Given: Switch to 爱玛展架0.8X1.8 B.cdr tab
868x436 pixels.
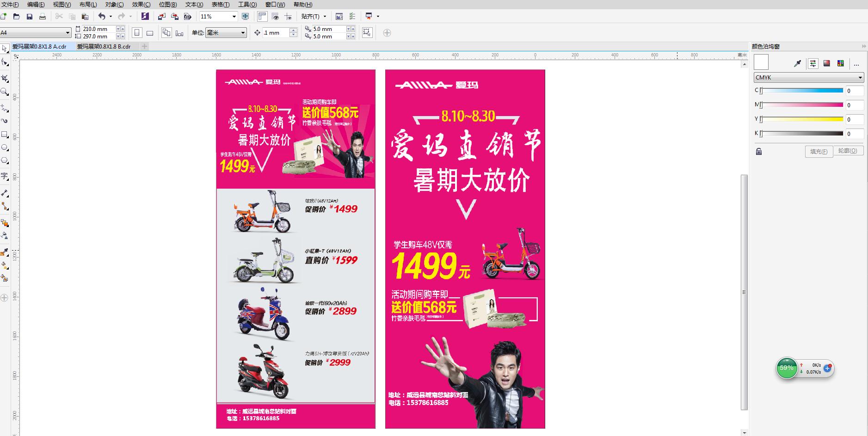Looking at the screenshot, I should 104,46.
